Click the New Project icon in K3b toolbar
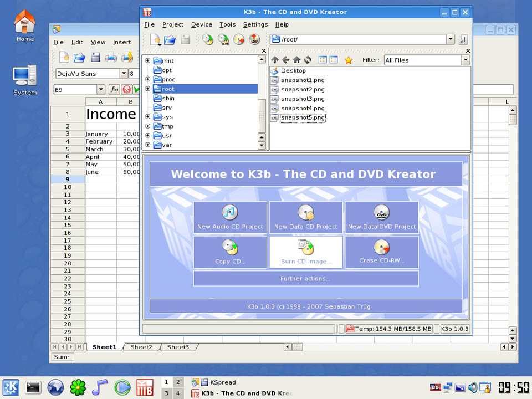 155,40
